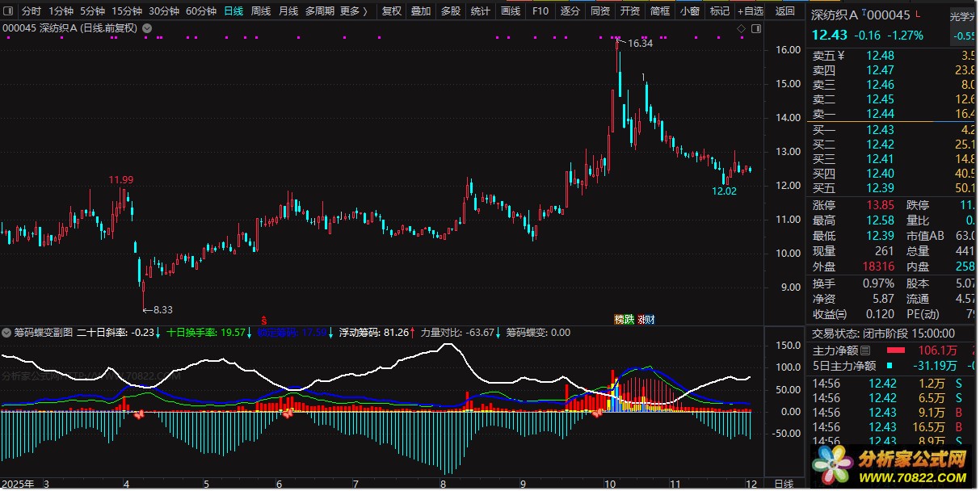Image resolution: width=980 pixels, height=491 pixels.
Task: Click the 财 badge icon
Action: pyautogui.click(x=646, y=319)
